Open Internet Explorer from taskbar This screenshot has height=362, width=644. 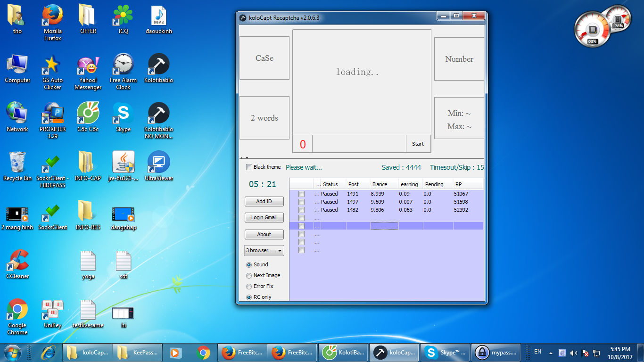(x=49, y=353)
